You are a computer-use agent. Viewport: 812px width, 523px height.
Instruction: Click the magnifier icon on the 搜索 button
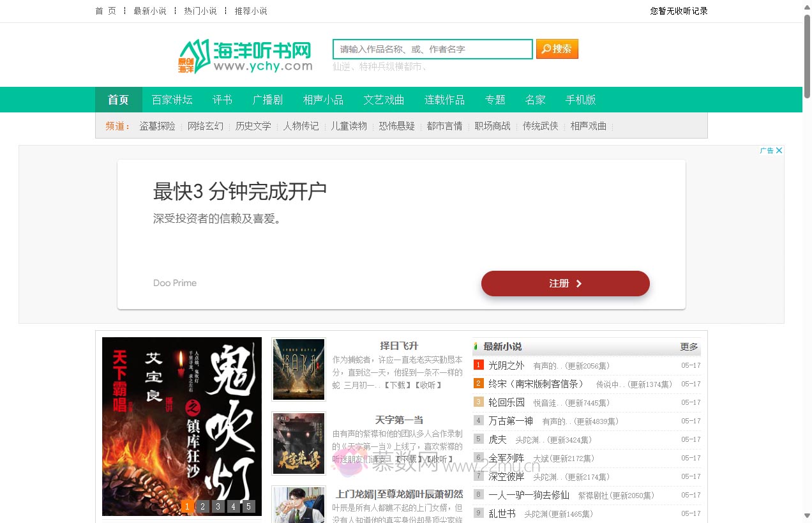pos(546,49)
